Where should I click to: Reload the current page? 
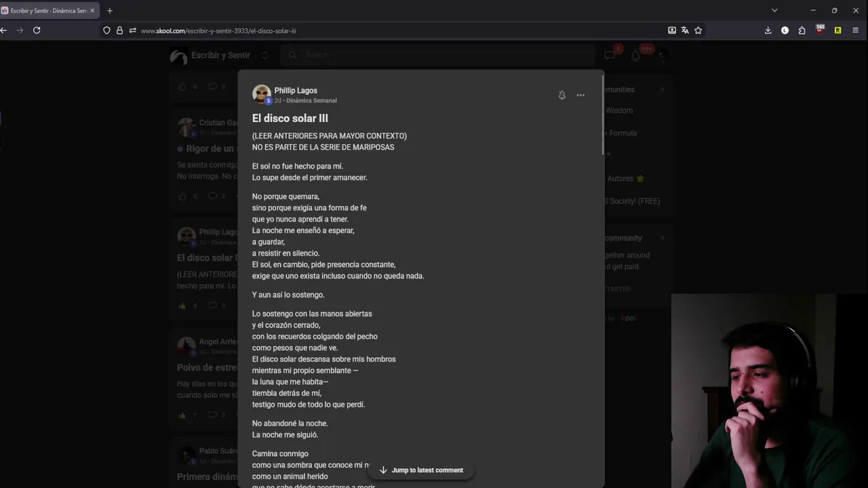click(x=37, y=30)
